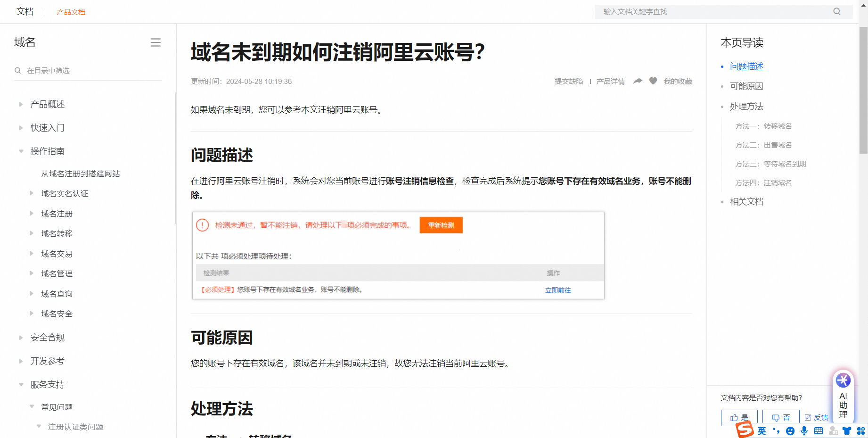
Task: Jump to 方法三：等待域名到期 anchor
Action: [770, 164]
